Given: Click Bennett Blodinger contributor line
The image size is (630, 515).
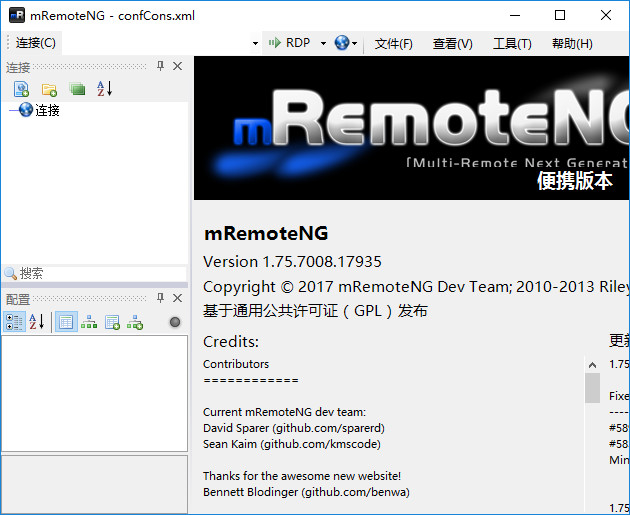Looking at the screenshot, I should pyautogui.click(x=306, y=492).
